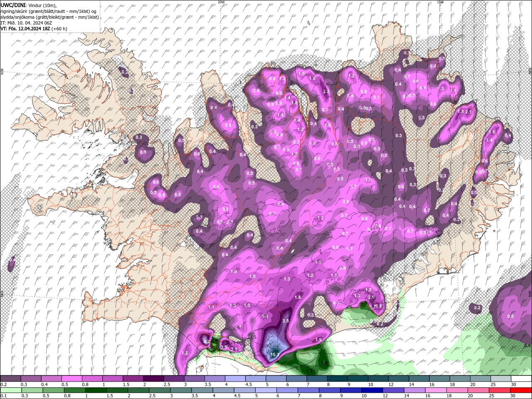
Task: Click the "rigning/skúrir" rain description line
Action: pyautogui.click(x=48, y=11)
